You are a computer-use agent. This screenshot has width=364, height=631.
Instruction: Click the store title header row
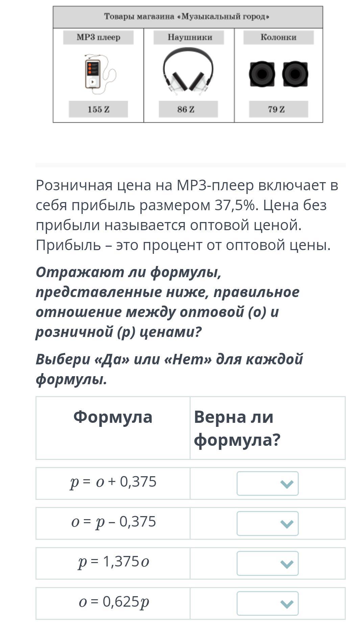coord(188,17)
